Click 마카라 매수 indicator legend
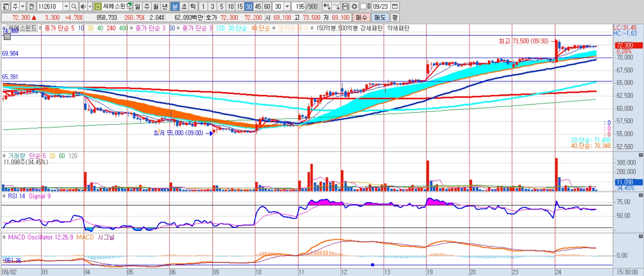The height and width of the screenshot is (276, 644). (x=293, y=28)
